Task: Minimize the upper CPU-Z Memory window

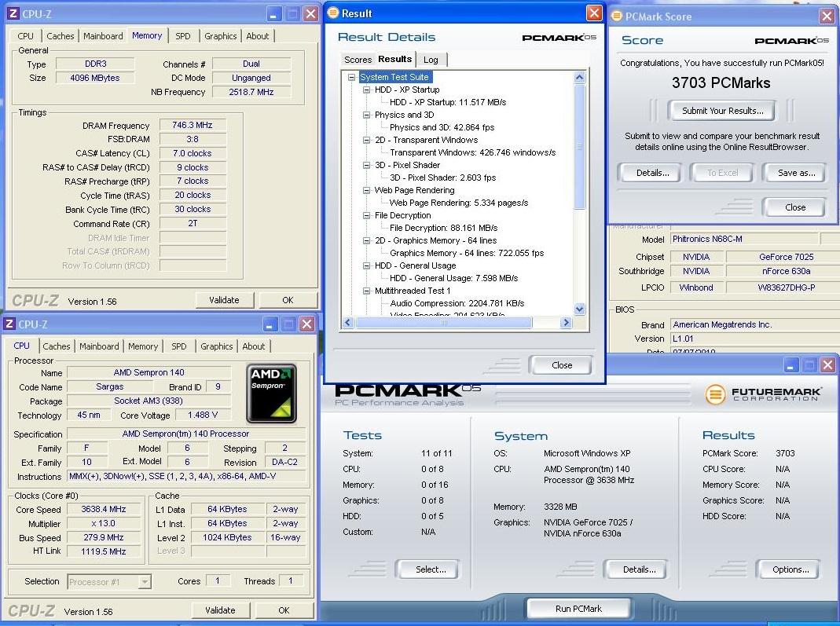Action: point(273,14)
